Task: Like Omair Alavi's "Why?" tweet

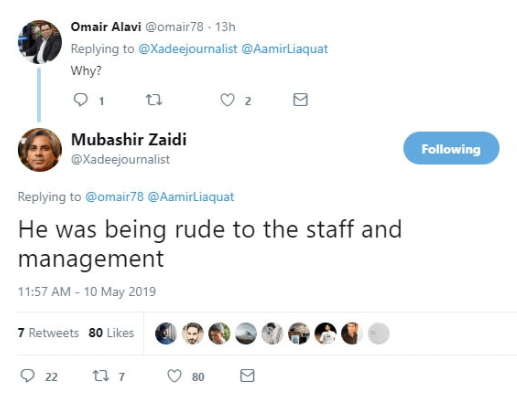Action: click(x=227, y=100)
